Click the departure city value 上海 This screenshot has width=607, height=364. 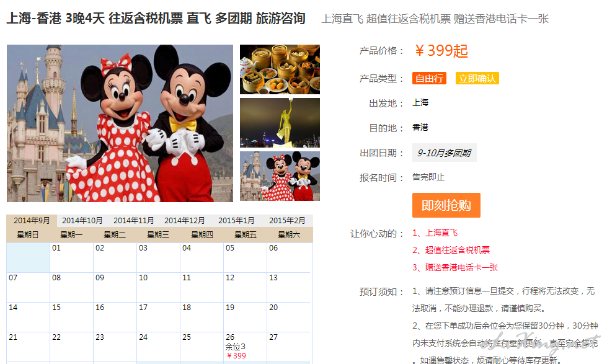(x=420, y=102)
